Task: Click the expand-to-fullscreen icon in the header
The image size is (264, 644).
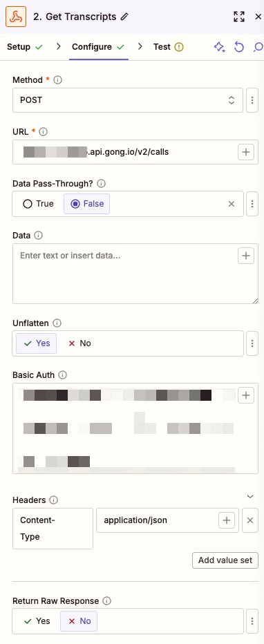Action: pyautogui.click(x=239, y=17)
